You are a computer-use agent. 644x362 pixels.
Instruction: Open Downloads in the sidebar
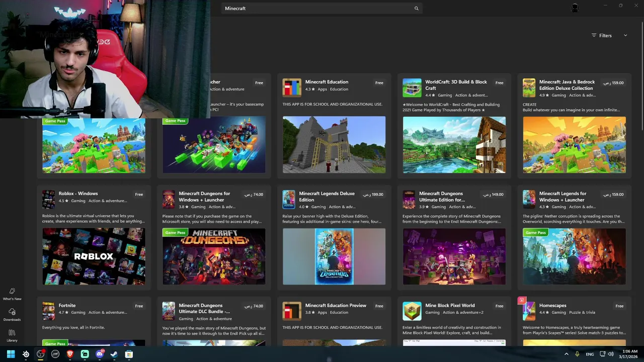12,315
